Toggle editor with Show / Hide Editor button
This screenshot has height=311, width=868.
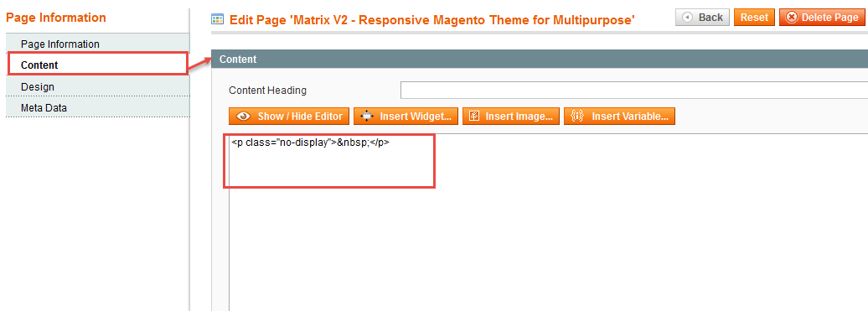(x=289, y=117)
